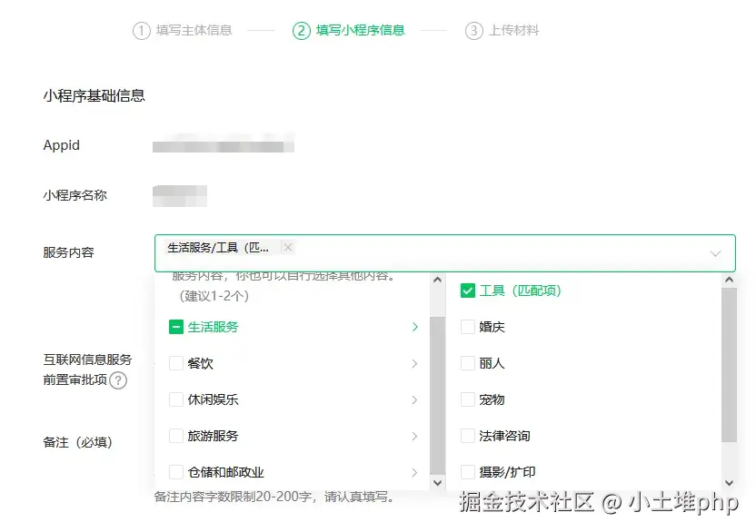Expand the 旅游服务 subcategory list
Screen dimensions: 756x532
[414, 436]
